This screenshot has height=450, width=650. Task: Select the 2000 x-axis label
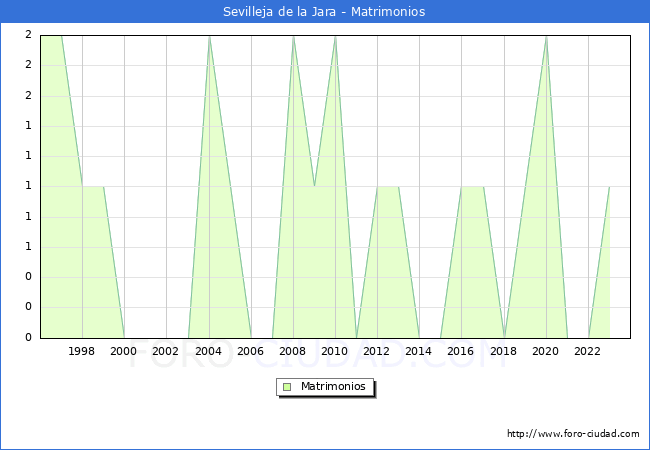(124, 351)
